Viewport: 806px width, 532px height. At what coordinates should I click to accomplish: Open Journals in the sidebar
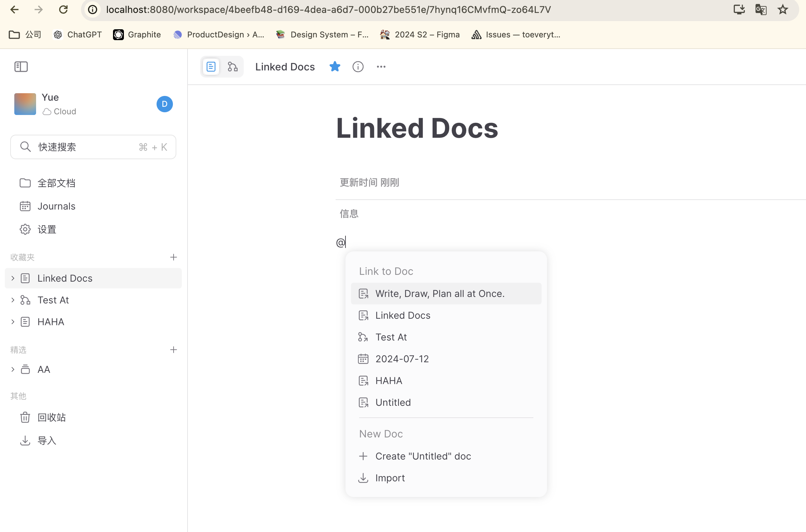tap(56, 206)
